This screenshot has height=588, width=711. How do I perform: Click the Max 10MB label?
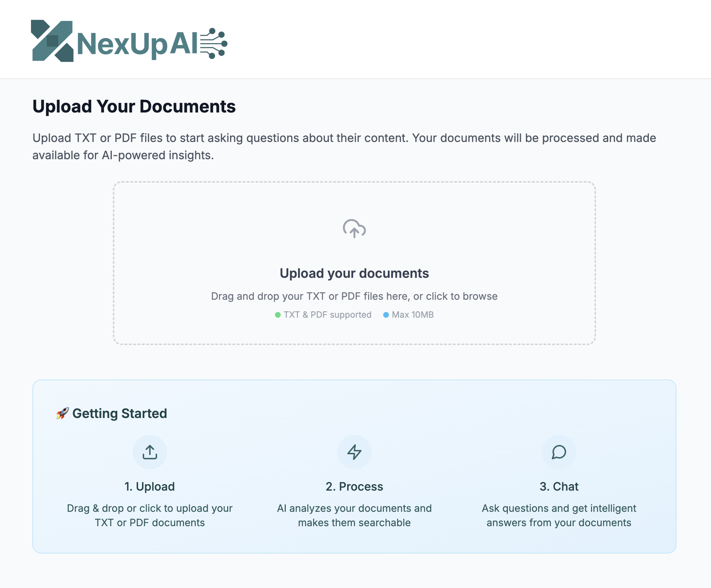click(412, 314)
